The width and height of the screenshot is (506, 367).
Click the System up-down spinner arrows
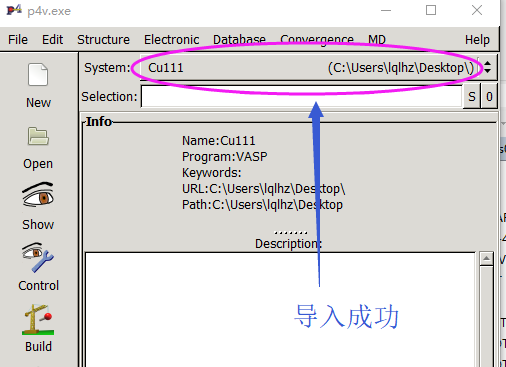487,67
